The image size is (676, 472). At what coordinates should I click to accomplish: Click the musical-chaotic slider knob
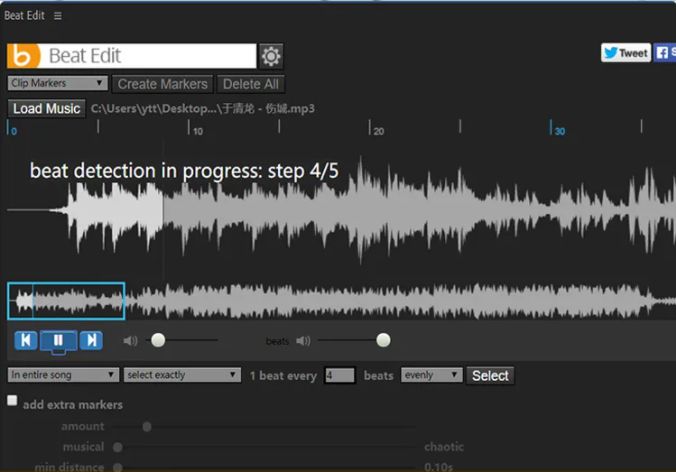click(117, 447)
